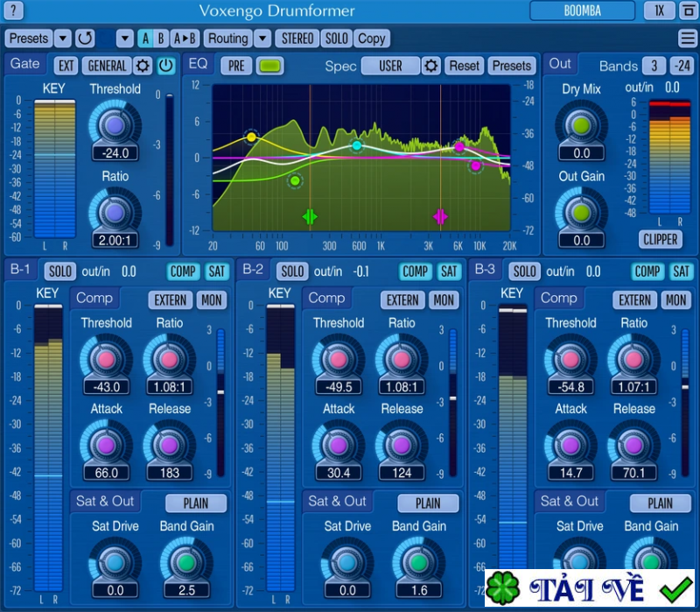Open the USER spectrum mode selector

point(393,66)
